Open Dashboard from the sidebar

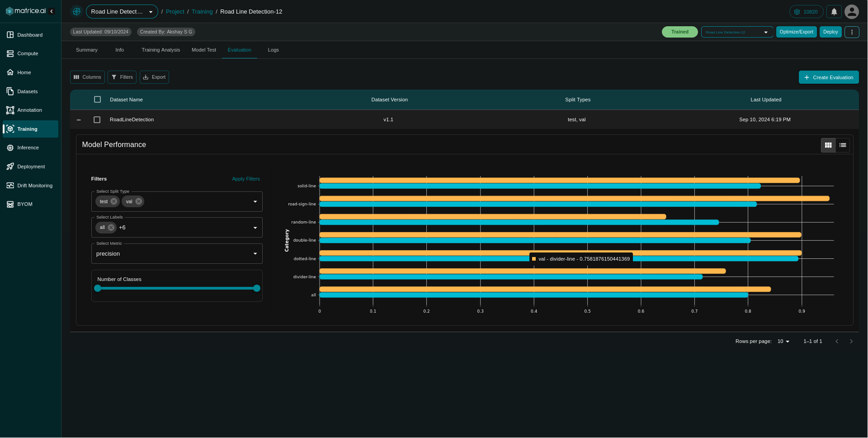pyautogui.click(x=30, y=35)
